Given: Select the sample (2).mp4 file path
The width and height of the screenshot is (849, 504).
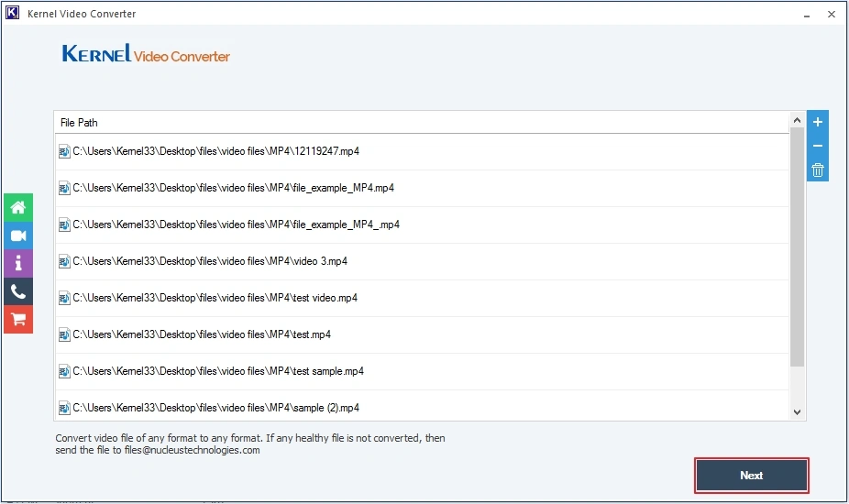Looking at the screenshot, I should 216,408.
